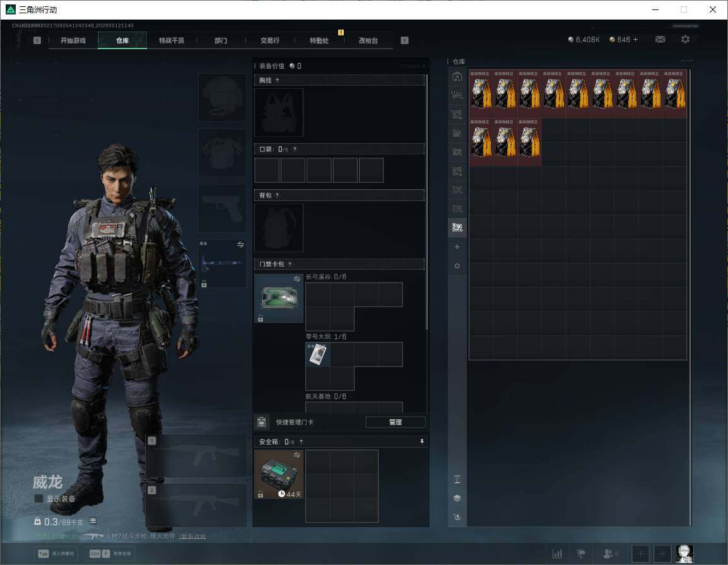Screen dimensions: 728x565
Task: Click the equipment panel vertical scrollbar
Action: pos(426,202)
